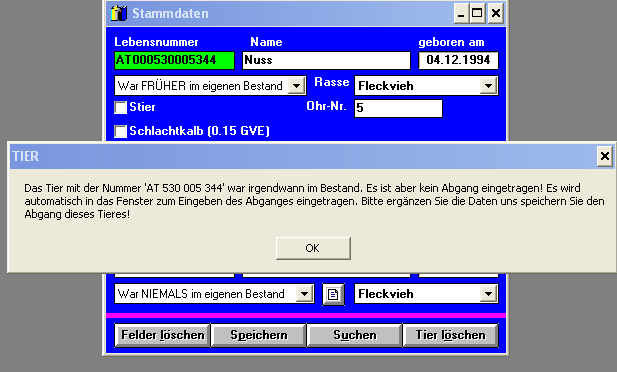Click the dialog message about missing Abgang
This screenshot has height=372, width=617.
click(314, 201)
